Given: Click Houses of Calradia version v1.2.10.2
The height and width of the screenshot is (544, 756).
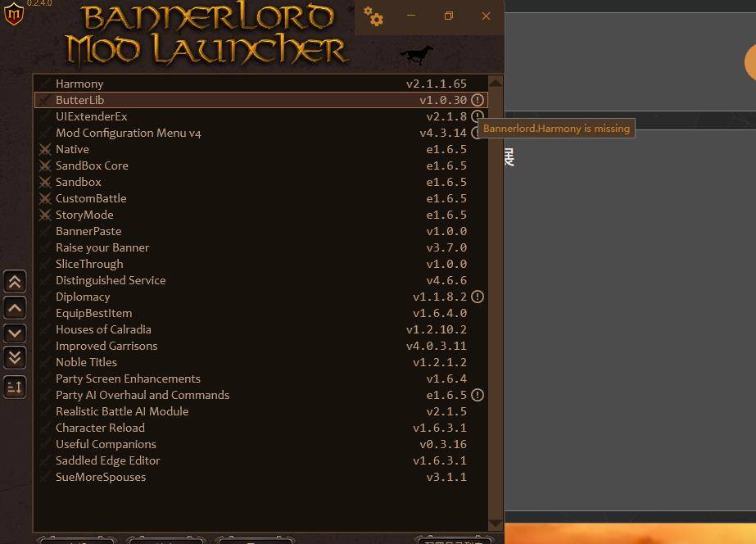Looking at the screenshot, I should 437,330.
